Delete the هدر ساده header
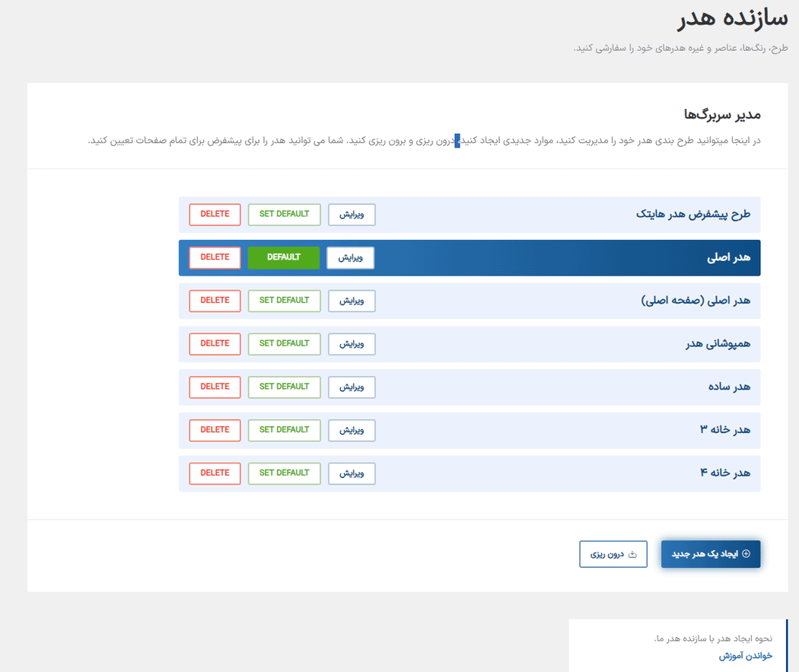Image resolution: width=799 pixels, height=672 pixels. pyautogui.click(x=215, y=387)
